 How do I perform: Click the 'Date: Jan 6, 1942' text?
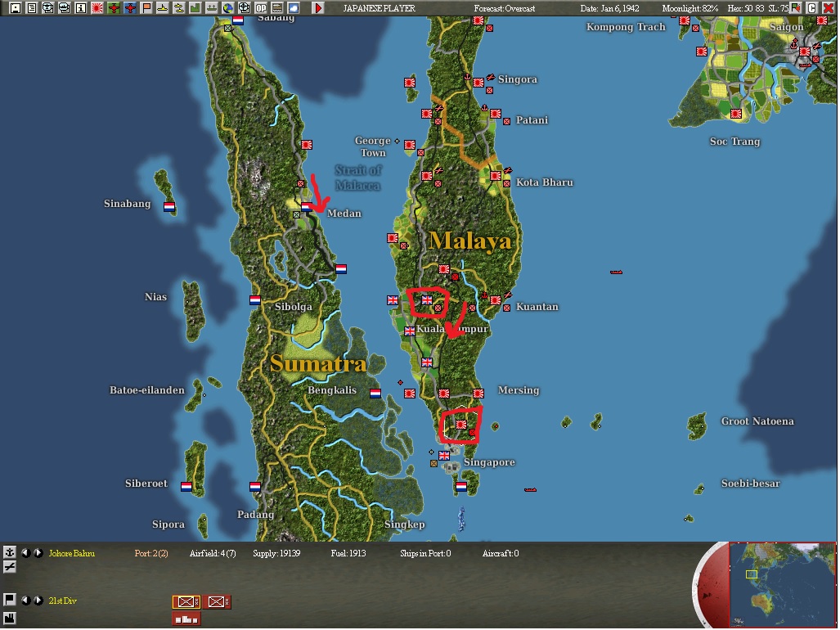609,8
